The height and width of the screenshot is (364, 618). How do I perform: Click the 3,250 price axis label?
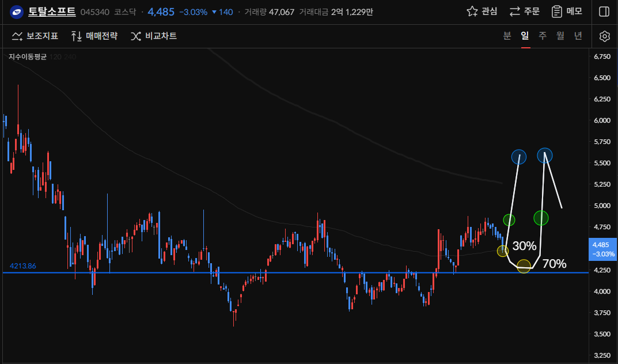602,355
